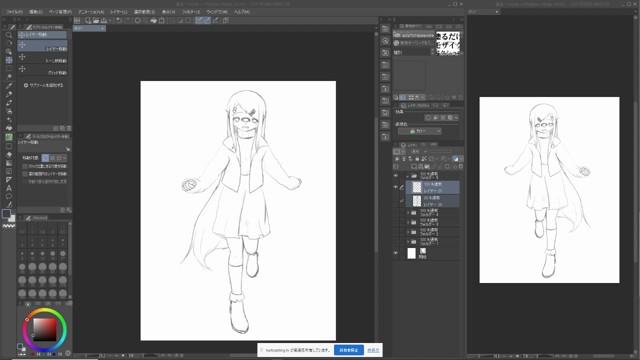Open CLIP STUDIO launcher icon in command bar

coord(77,20)
